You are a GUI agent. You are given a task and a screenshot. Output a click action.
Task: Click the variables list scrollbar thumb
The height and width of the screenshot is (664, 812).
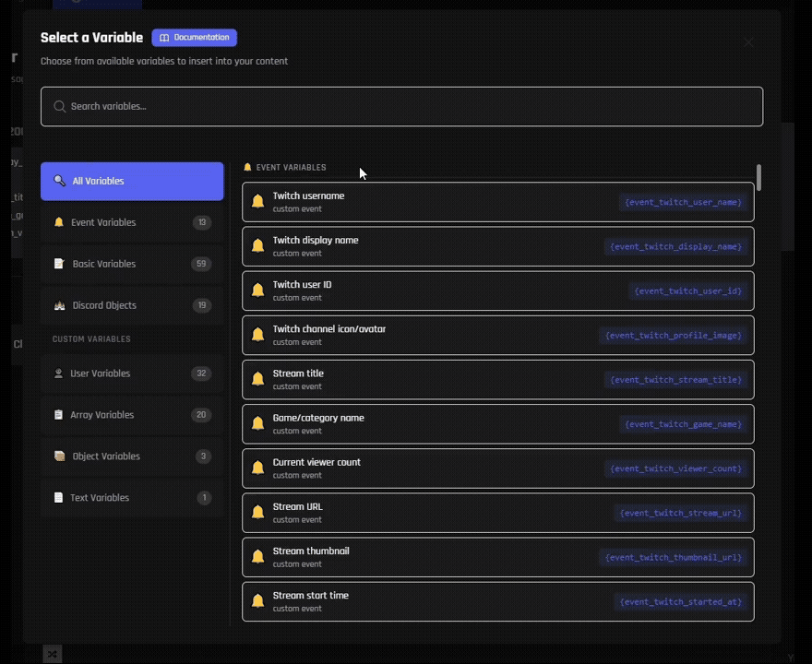click(x=758, y=177)
